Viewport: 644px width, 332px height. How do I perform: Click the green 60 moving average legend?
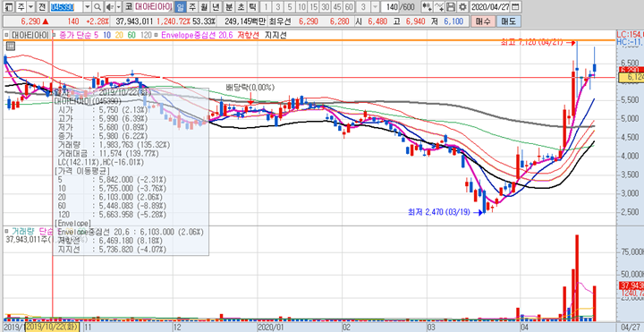coord(131,35)
